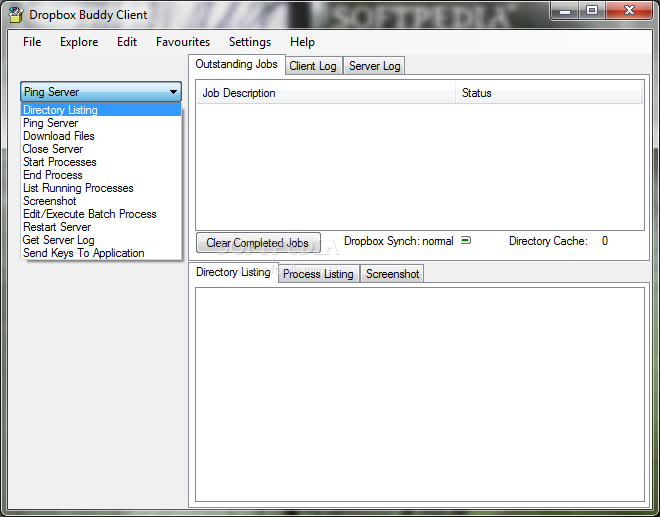Choose Send Keys To Application option
The width and height of the screenshot is (660, 517).
(x=101, y=253)
